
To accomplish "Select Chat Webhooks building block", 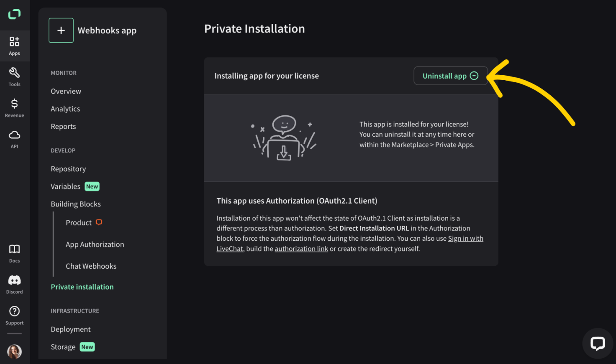I will [x=91, y=266].
